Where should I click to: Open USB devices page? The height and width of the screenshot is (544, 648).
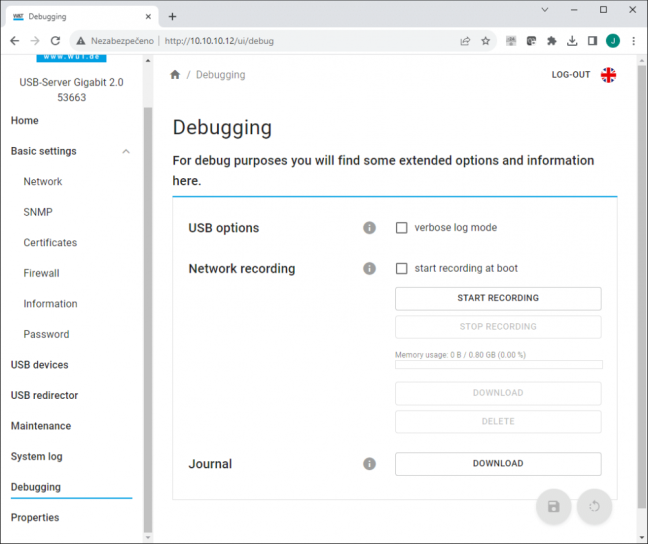pyautogui.click(x=39, y=365)
